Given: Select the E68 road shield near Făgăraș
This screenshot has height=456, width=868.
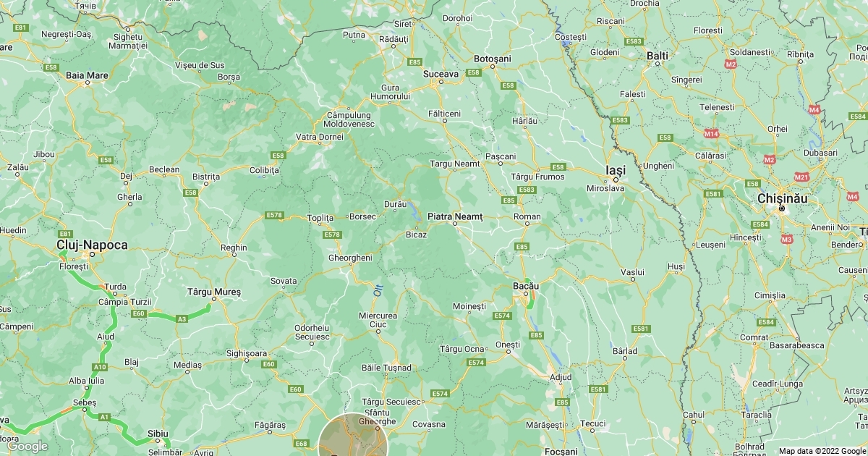Looking at the screenshot, I should click(x=301, y=444).
